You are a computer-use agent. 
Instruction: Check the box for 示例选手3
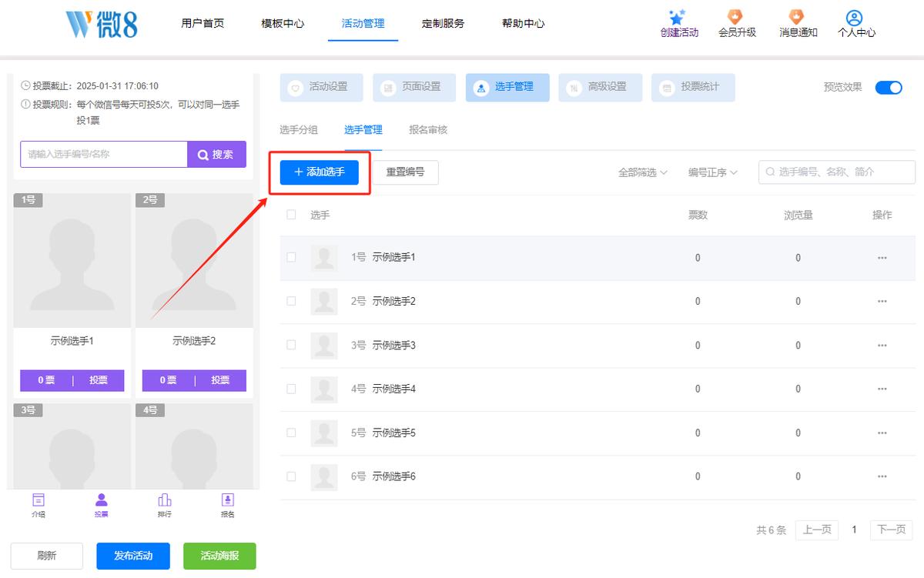tap(291, 346)
